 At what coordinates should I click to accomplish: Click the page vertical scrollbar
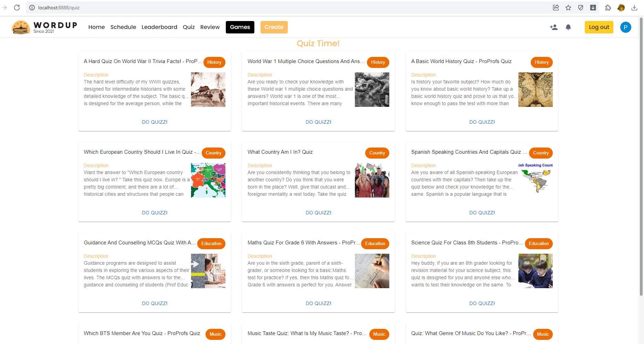tap(641, 157)
